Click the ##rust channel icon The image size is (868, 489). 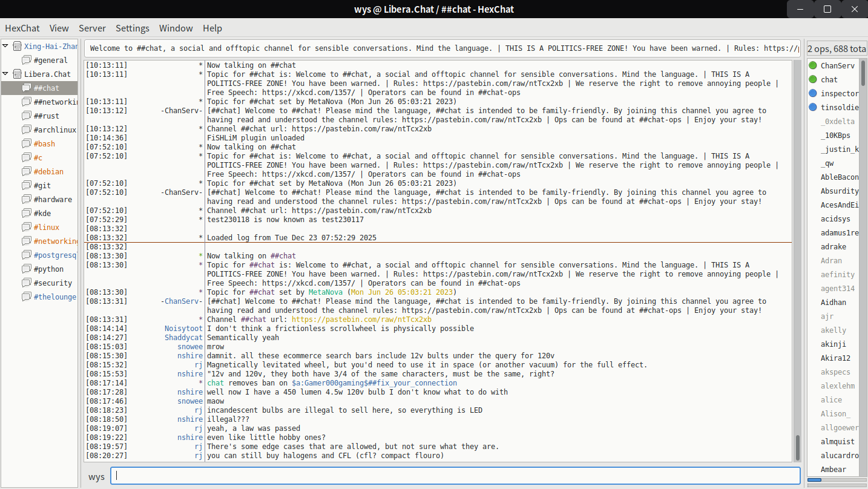(27, 116)
